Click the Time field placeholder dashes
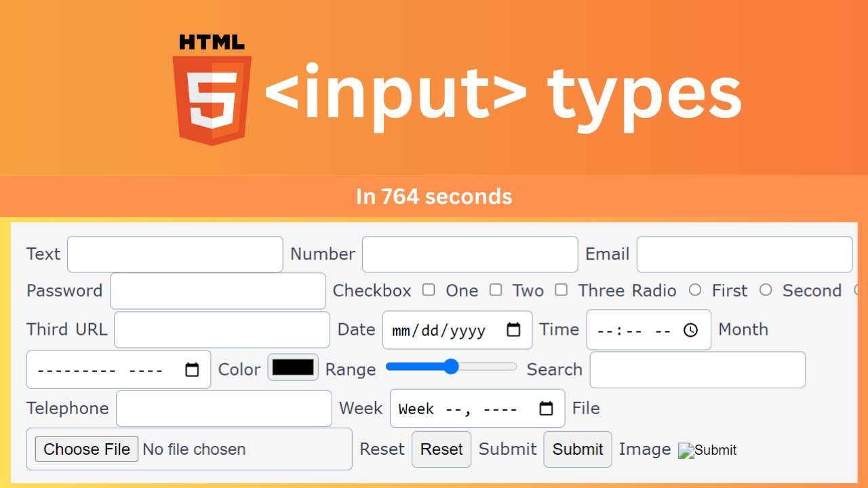 (x=634, y=330)
